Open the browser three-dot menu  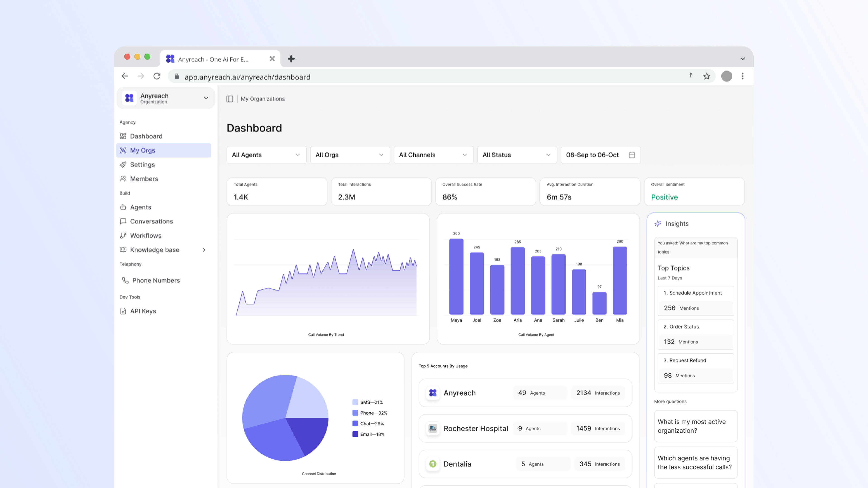pos(743,76)
